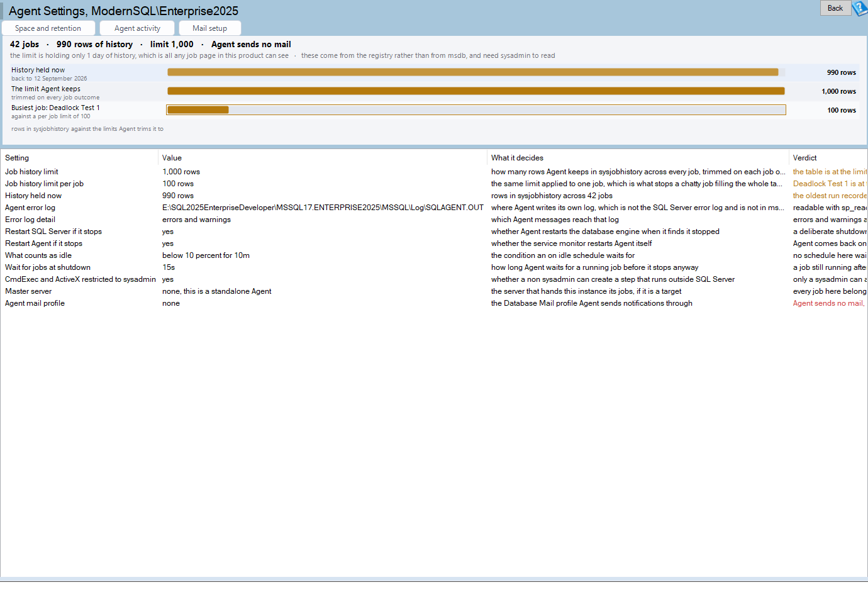
Task: Click the limit Agent keeps progress bar
Action: pyautogui.click(x=476, y=91)
